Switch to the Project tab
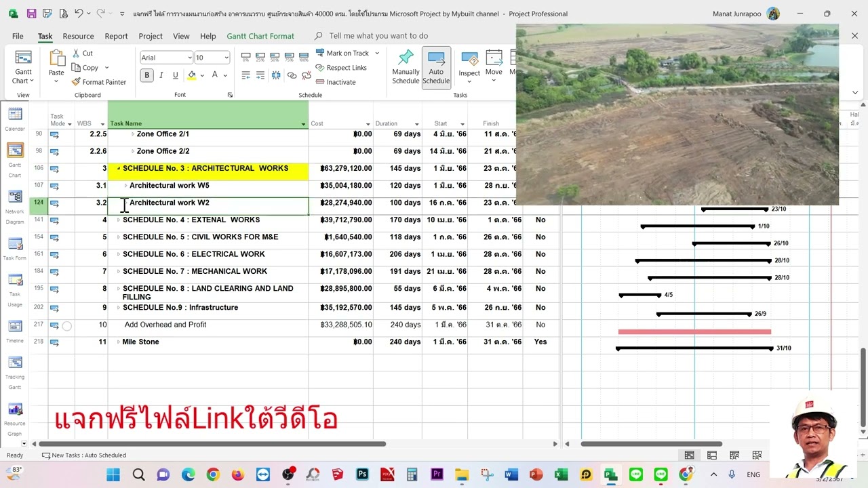 (x=151, y=36)
